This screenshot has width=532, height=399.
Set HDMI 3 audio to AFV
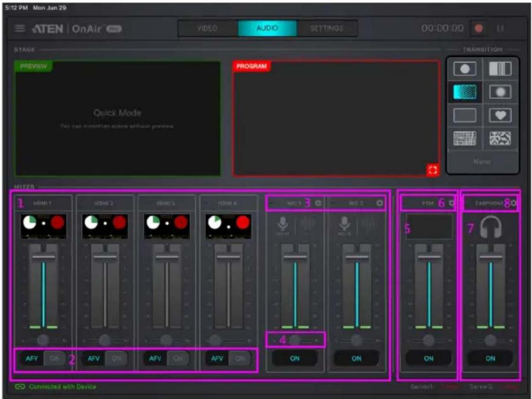click(155, 358)
